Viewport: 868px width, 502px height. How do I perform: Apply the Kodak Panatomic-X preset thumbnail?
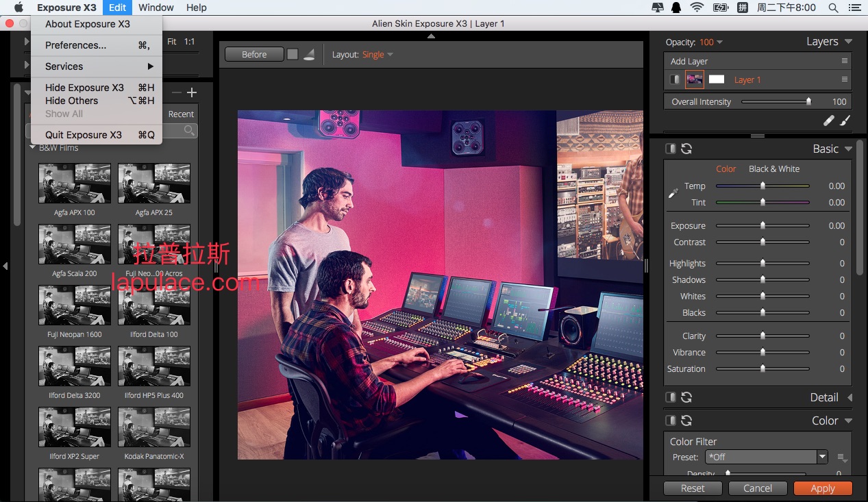coord(154,427)
